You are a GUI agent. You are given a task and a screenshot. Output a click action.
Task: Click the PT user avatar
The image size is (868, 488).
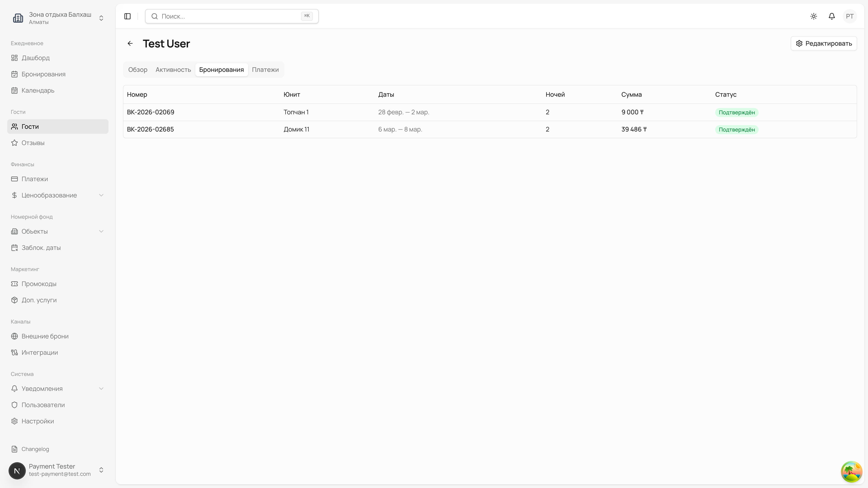(849, 16)
